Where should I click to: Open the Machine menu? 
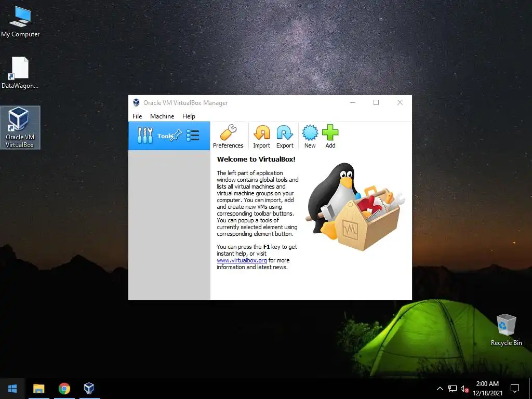coord(162,116)
